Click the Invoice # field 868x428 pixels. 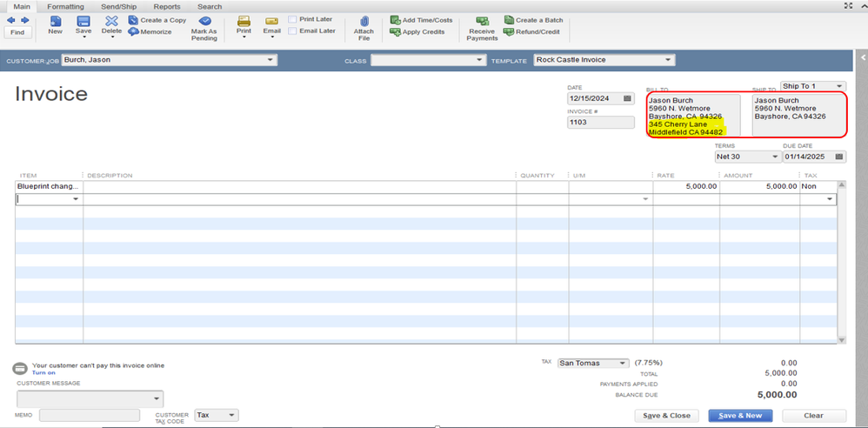coord(601,123)
